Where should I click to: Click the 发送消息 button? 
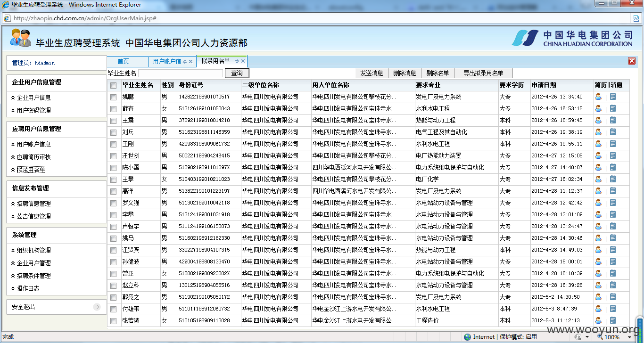(x=372, y=73)
